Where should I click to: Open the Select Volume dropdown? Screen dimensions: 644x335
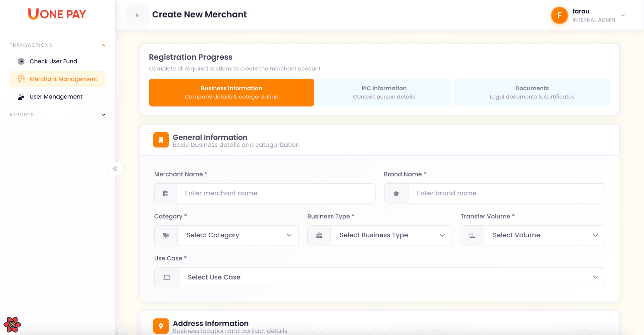pyautogui.click(x=544, y=235)
